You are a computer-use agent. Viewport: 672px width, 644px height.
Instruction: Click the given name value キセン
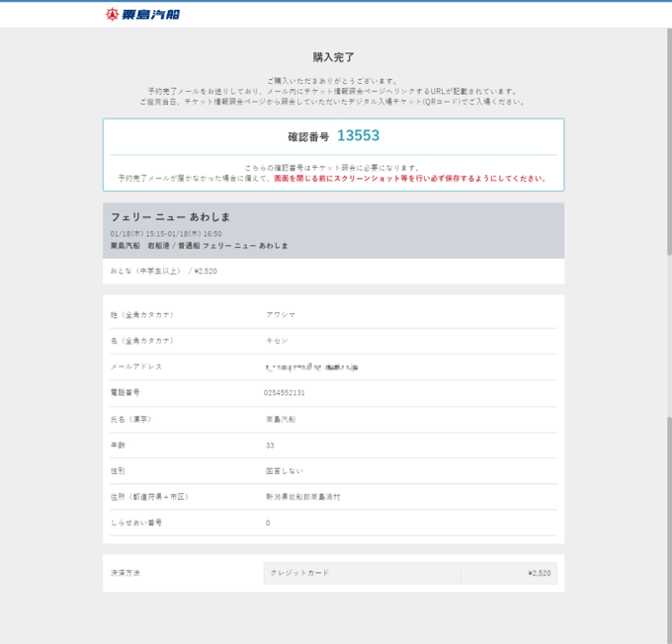click(277, 341)
